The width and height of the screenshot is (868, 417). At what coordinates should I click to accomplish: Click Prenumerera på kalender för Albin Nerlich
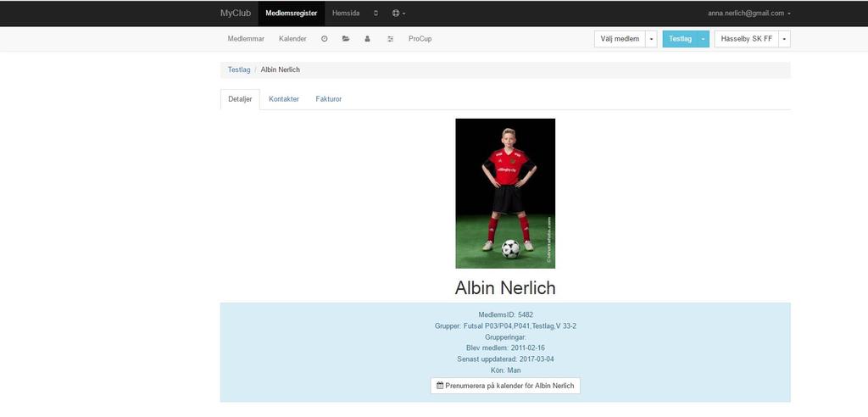pyautogui.click(x=505, y=386)
